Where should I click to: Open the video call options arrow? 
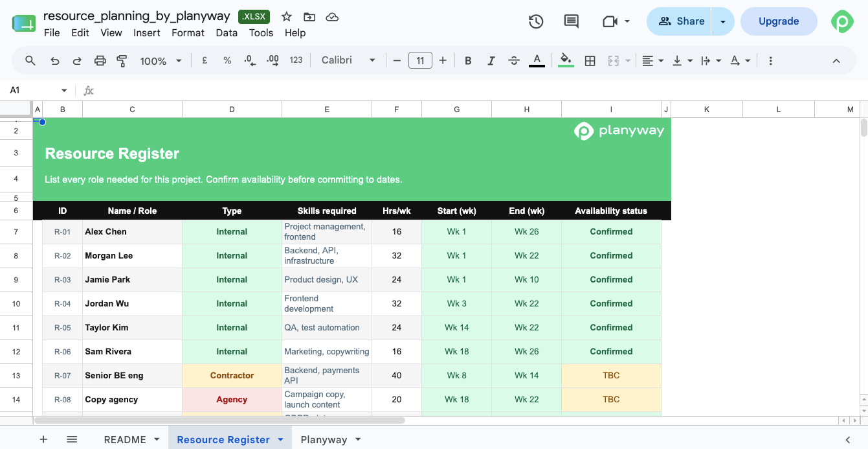click(x=627, y=21)
